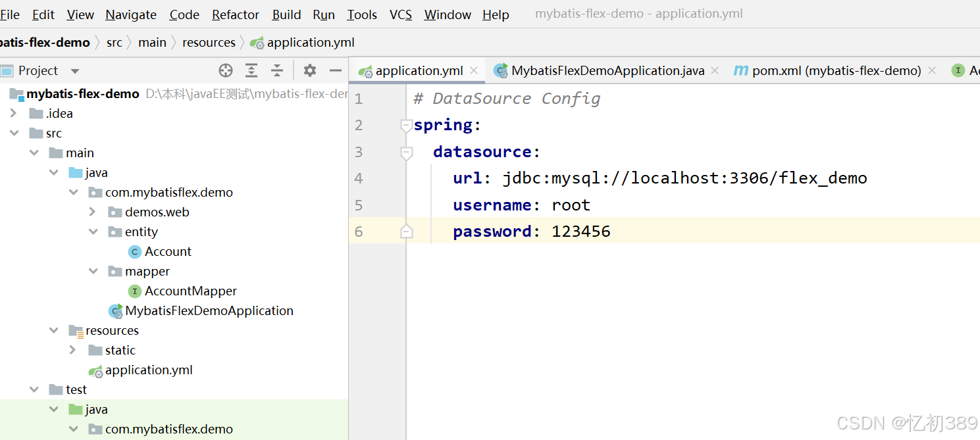The height and width of the screenshot is (440, 980).
Task: Collapse the src folder in Project tree
Action: [14, 133]
